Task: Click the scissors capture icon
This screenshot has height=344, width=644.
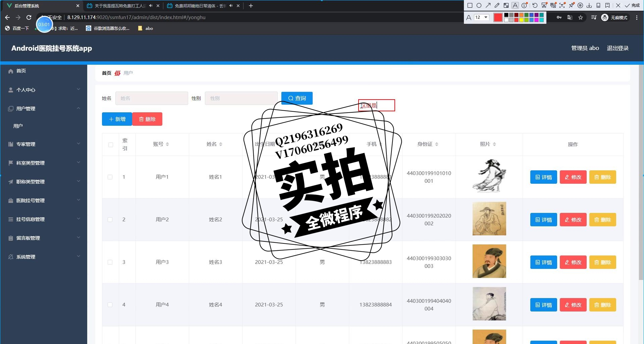Action: (x=544, y=5)
